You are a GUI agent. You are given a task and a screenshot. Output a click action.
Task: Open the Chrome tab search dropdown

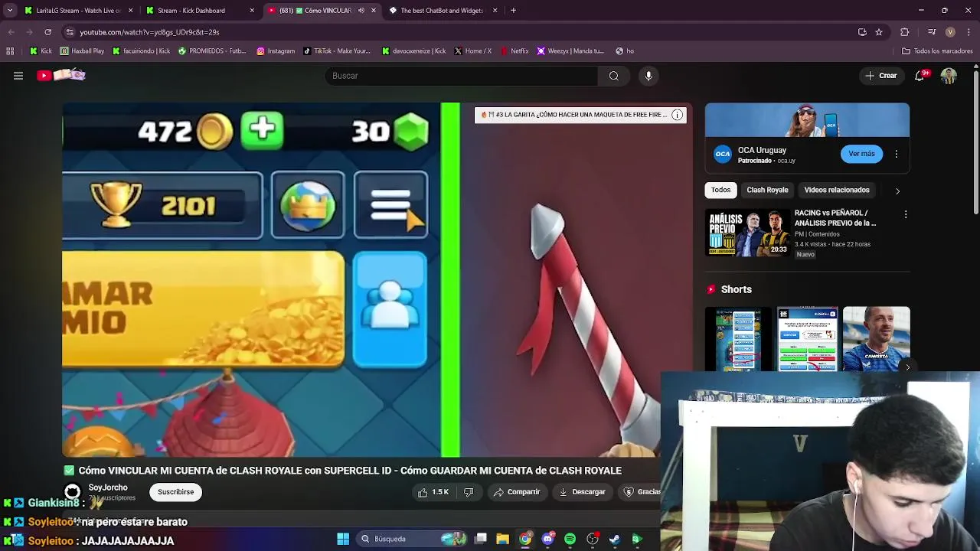coord(10,11)
